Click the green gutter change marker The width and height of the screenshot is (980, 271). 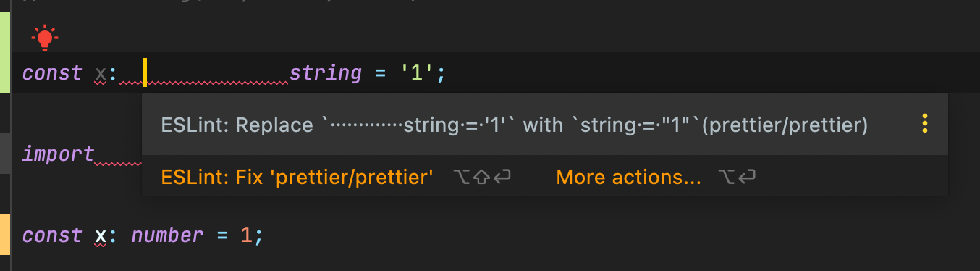coord(4,52)
